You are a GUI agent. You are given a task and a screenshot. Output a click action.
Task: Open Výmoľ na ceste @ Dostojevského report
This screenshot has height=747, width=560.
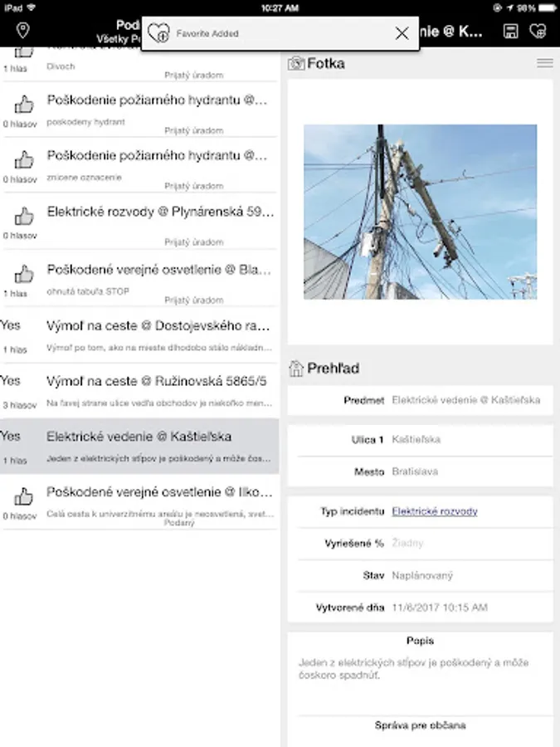point(158,325)
